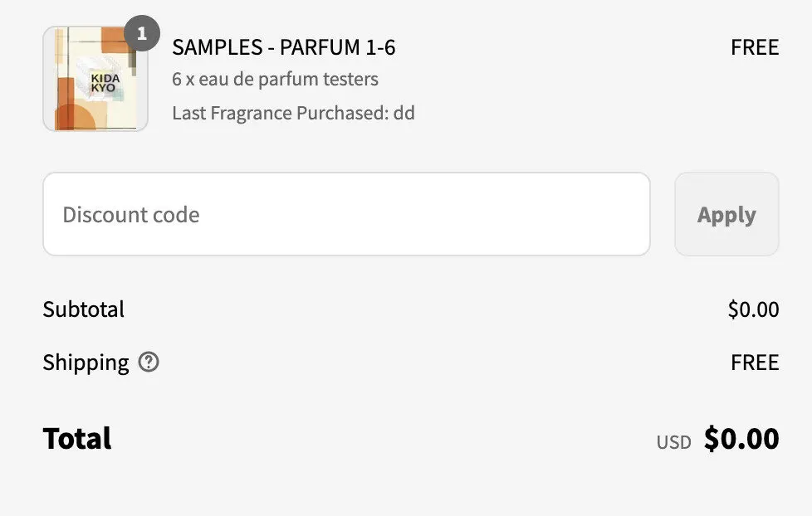Click the FREE shipping cost value
812x516 pixels.
tap(755, 363)
